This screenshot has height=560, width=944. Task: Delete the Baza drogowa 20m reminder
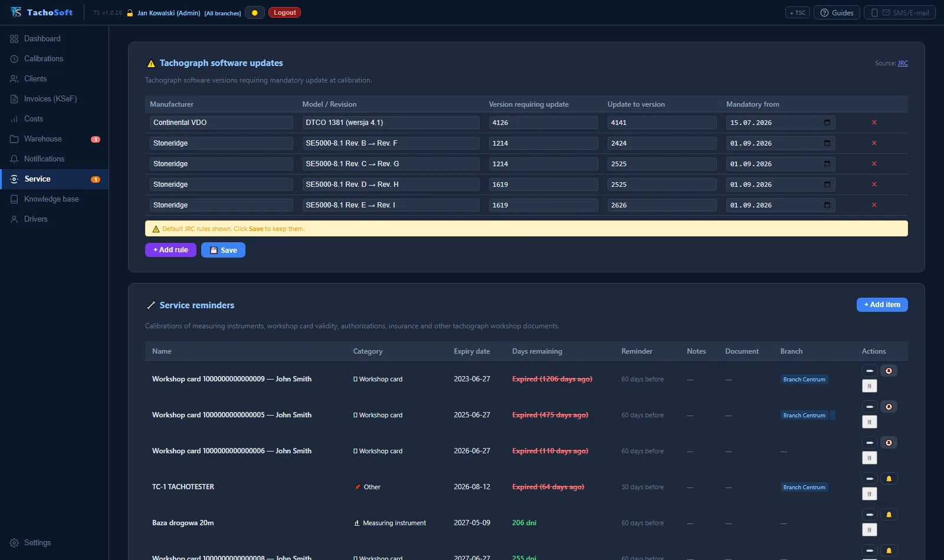pyautogui.click(x=870, y=530)
